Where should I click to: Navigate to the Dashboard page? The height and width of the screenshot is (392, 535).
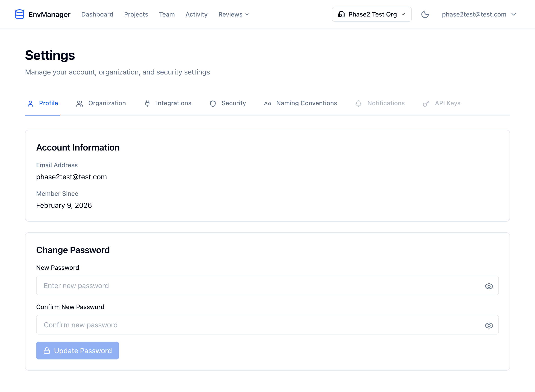tap(97, 14)
